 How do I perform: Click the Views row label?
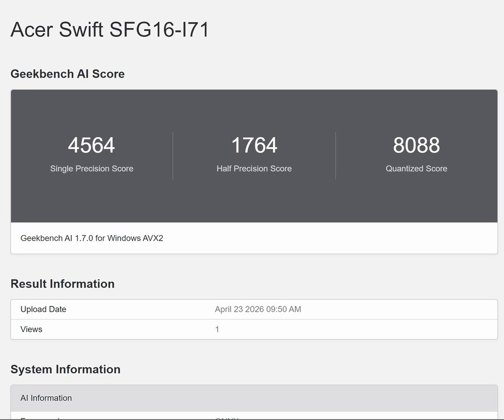click(x=31, y=329)
